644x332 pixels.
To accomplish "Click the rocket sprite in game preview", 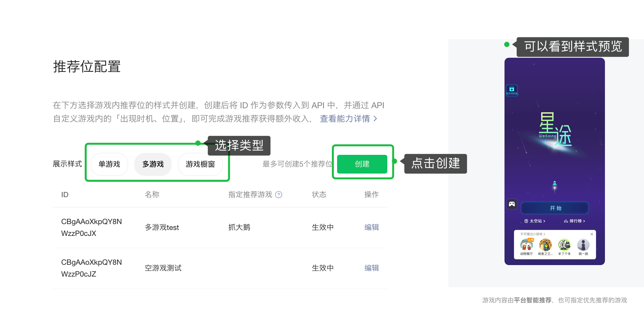I will [555, 185].
